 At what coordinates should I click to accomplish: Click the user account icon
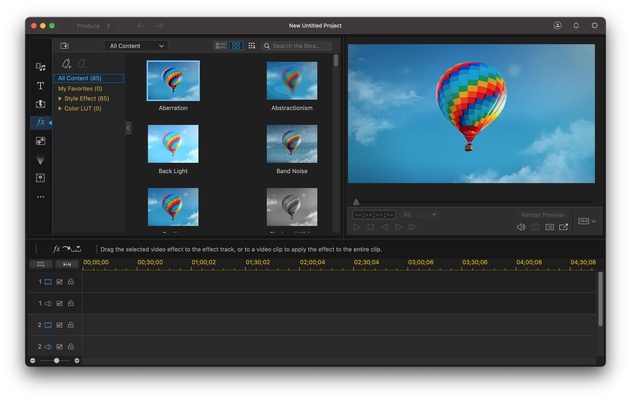tap(557, 25)
